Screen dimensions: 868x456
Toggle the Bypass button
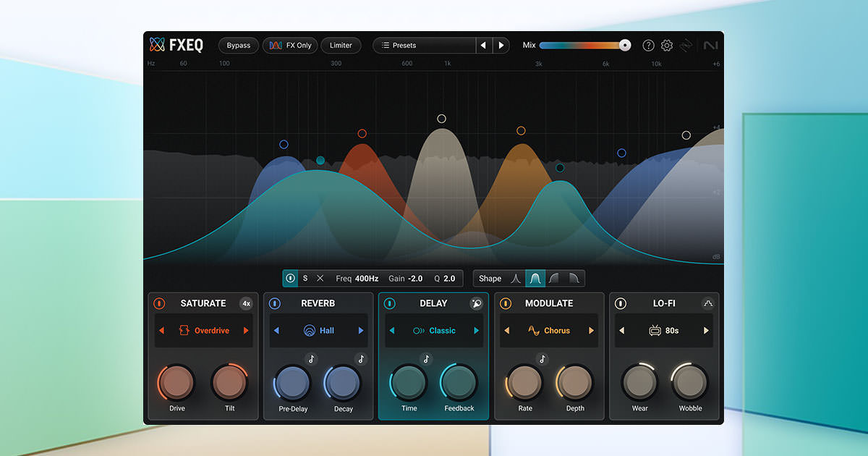239,46
